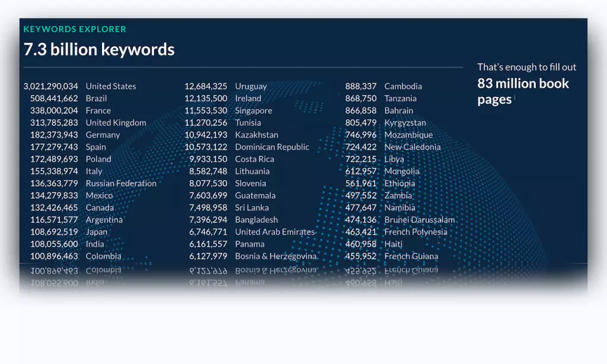Select the Japan country name
Screen dimensions: 607x364
click(97, 232)
